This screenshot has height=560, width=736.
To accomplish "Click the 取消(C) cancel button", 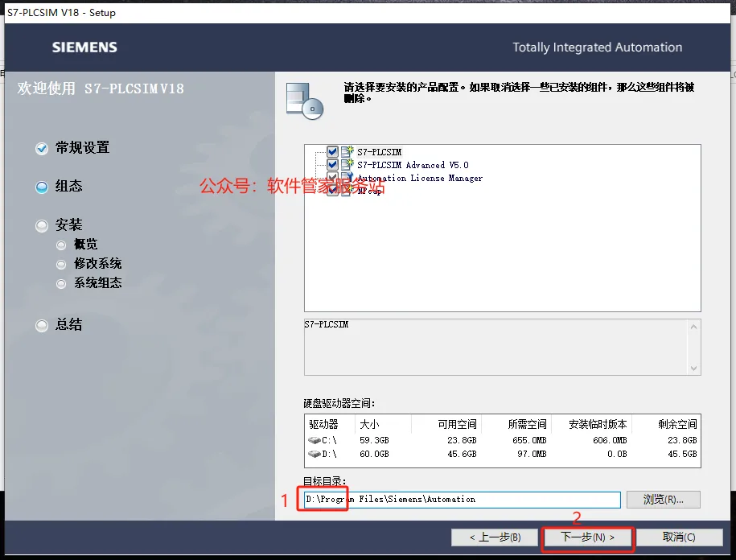I will [x=679, y=537].
